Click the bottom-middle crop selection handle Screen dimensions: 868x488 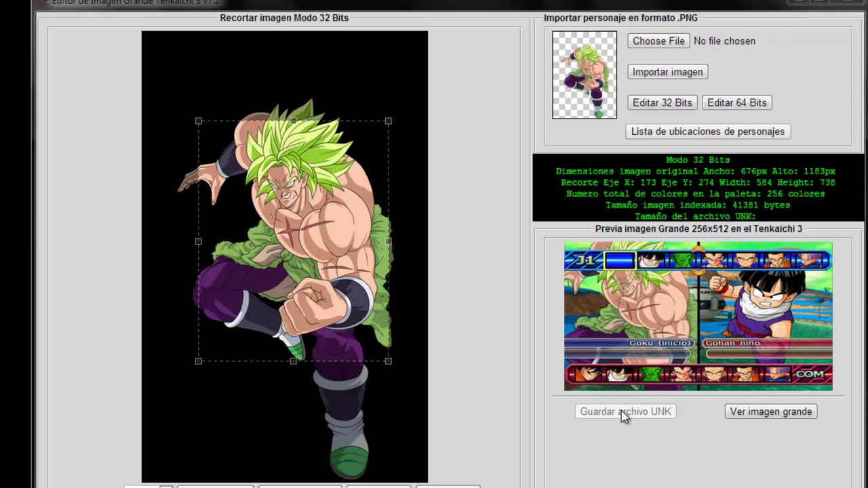pos(293,361)
